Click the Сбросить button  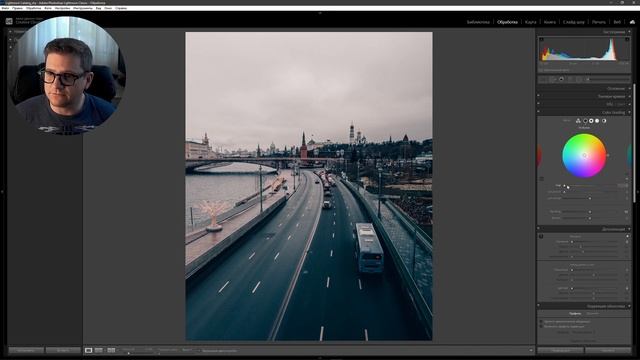(x=608, y=350)
